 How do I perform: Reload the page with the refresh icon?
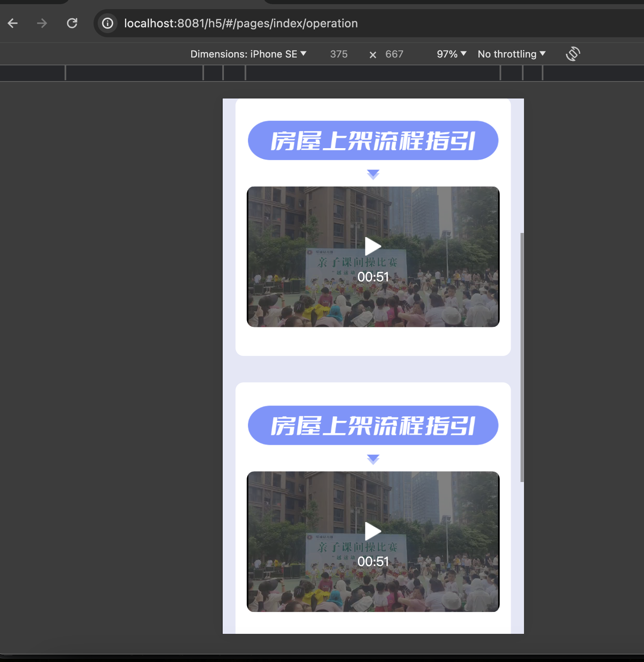(x=72, y=23)
